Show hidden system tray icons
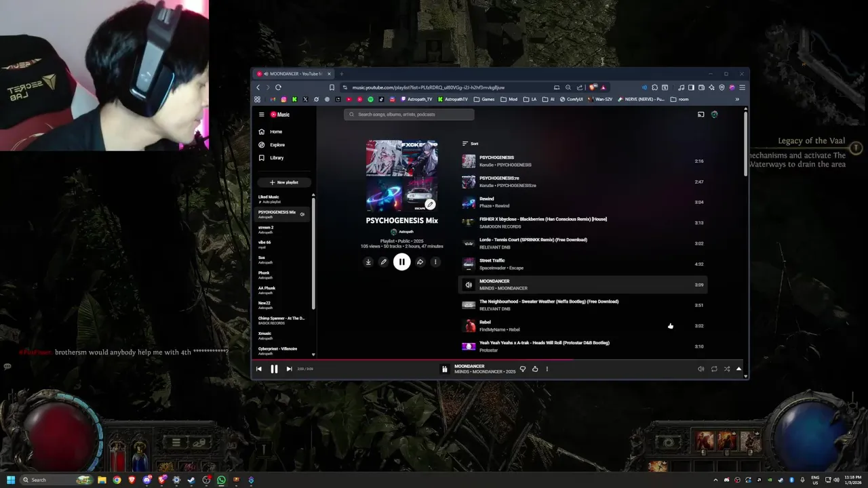Image resolution: width=868 pixels, height=488 pixels. point(715,480)
